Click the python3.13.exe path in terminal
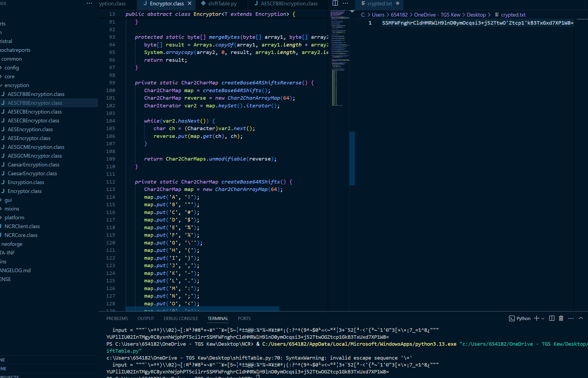The height and width of the screenshot is (378, 588). pos(359,344)
